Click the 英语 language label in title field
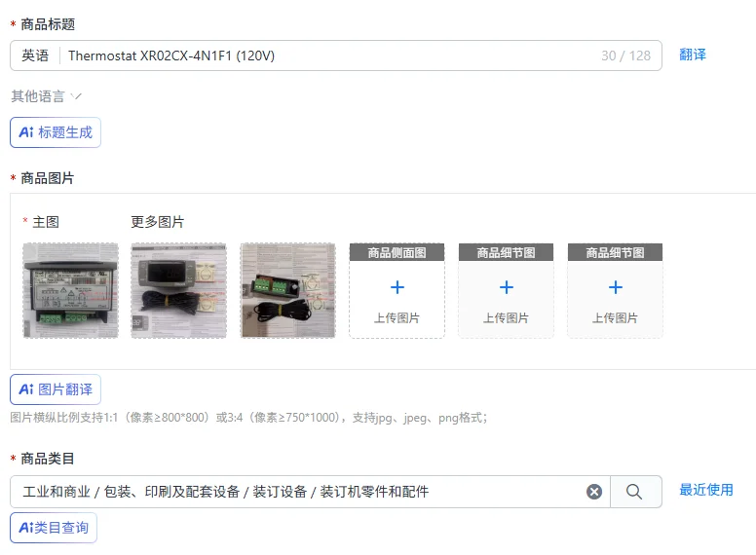The height and width of the screenshot is (555, 756). pos(35,55)
